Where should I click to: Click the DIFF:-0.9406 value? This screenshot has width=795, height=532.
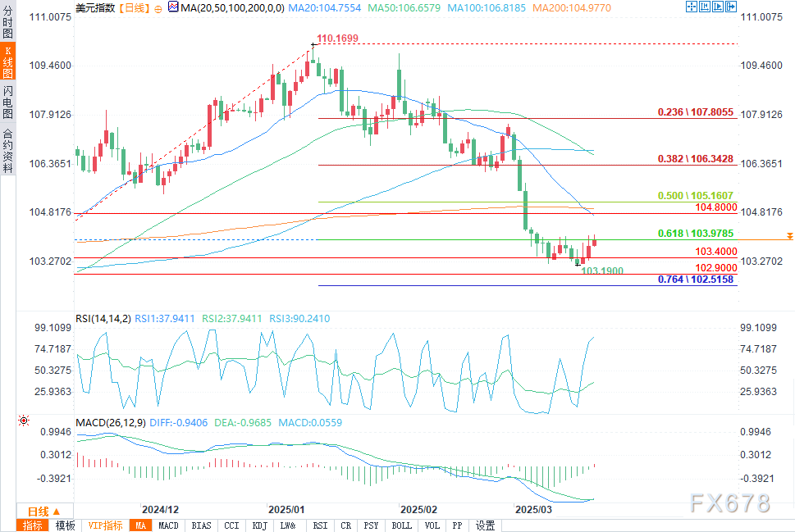(179, 422)
